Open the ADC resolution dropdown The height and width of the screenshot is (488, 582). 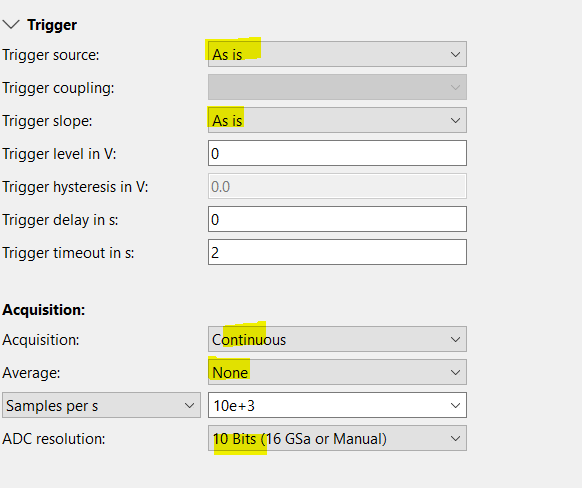click(x=337, y=438)
